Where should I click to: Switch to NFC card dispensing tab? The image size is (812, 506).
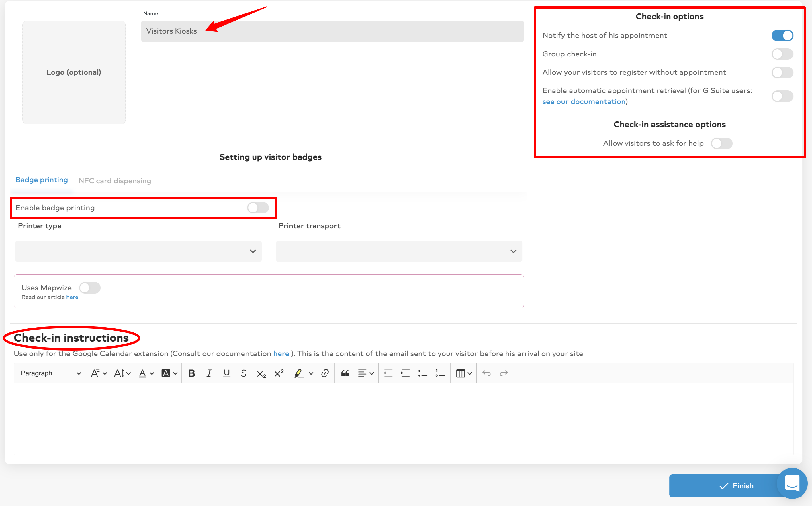pyautogui.click(x=115, y=181)
